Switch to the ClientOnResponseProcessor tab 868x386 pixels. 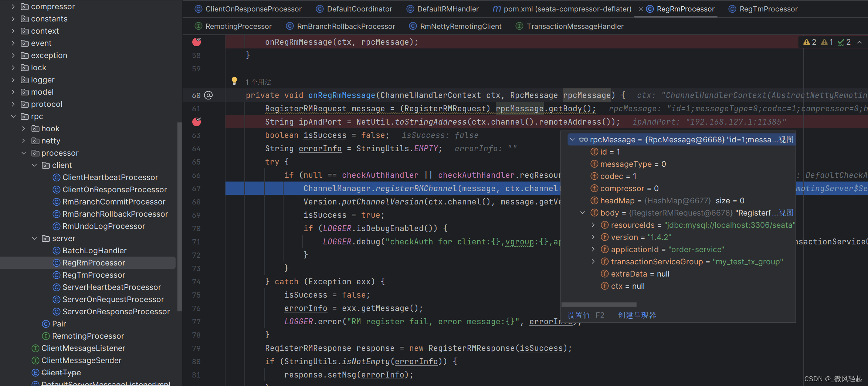point(248,9)
